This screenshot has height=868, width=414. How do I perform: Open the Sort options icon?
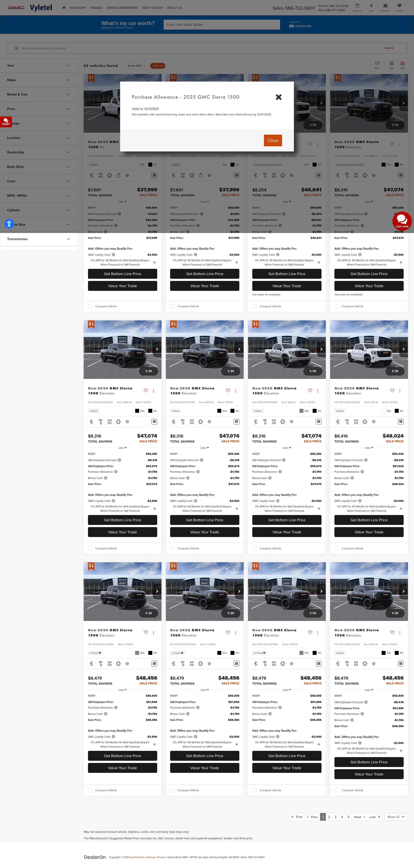point(377,63)
